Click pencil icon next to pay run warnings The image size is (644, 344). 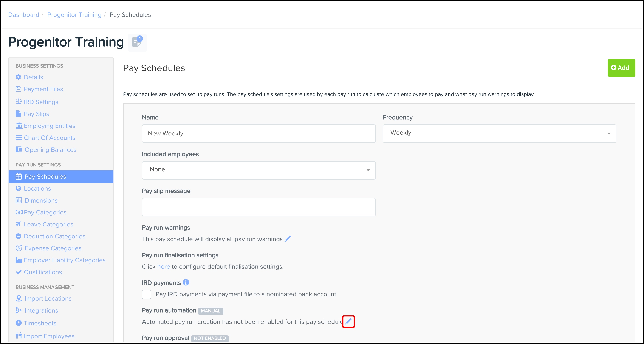[x=288, y=239]
